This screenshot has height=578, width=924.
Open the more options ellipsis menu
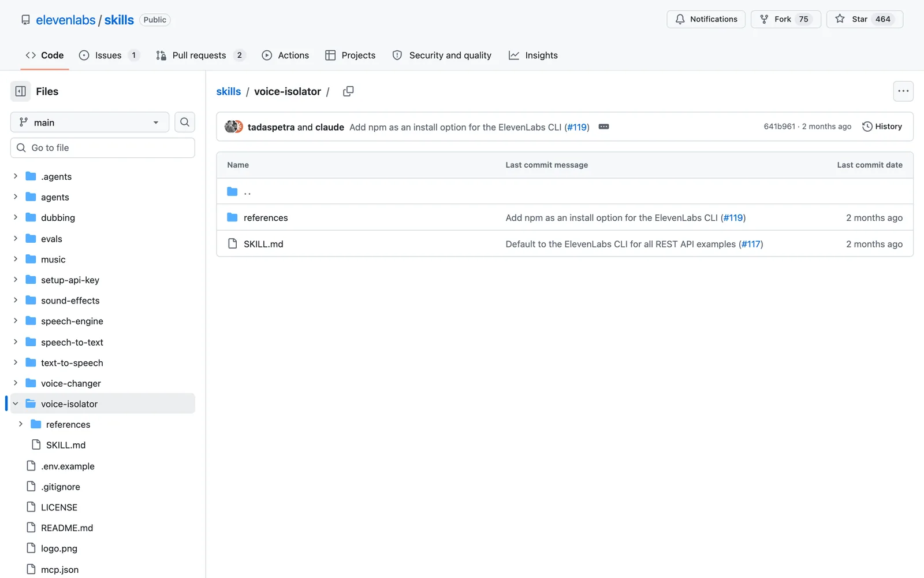tap(903, 91)
